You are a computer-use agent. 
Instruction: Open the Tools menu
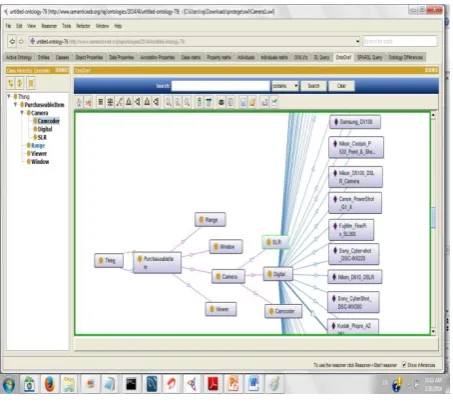click(x=67, y=26)
